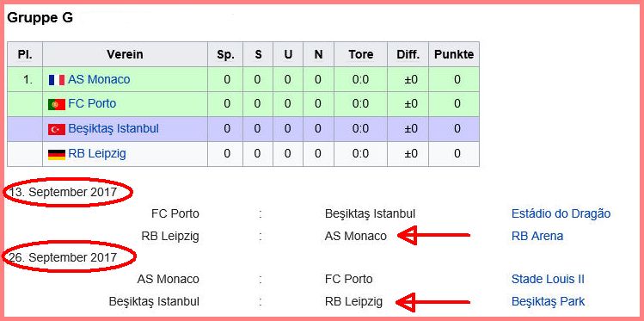Image resolution: width=644 pixels, height=321 pixels.
Task: Click the Punkte column header
Action: click(x=454, y=54)
